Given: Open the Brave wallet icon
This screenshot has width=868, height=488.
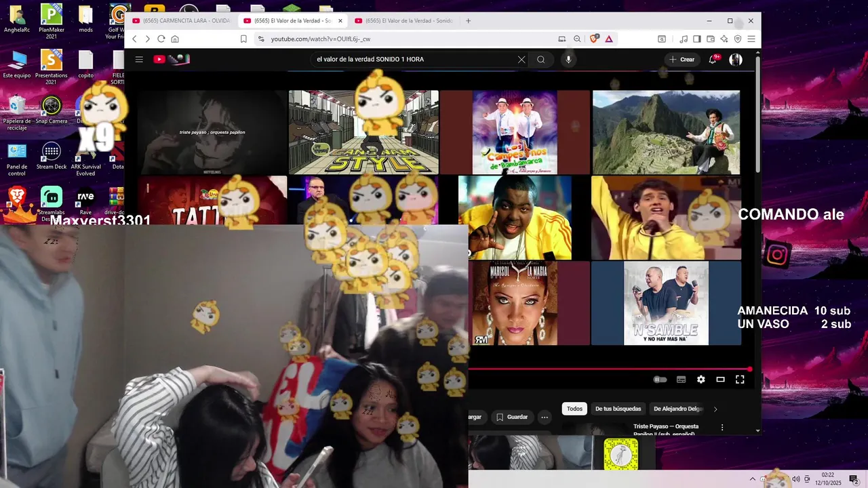Looking at the screenshot, I should click(711, 39).
